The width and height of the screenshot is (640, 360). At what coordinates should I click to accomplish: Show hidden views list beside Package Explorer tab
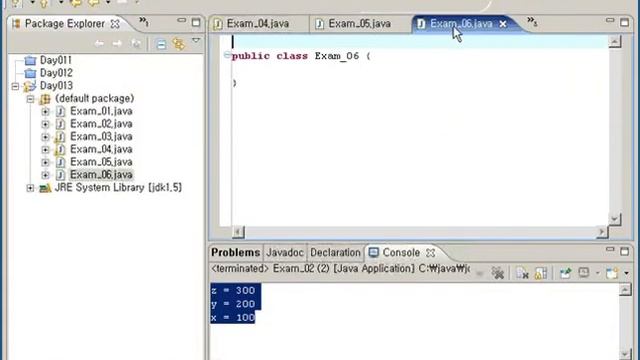tap(144, 21)
